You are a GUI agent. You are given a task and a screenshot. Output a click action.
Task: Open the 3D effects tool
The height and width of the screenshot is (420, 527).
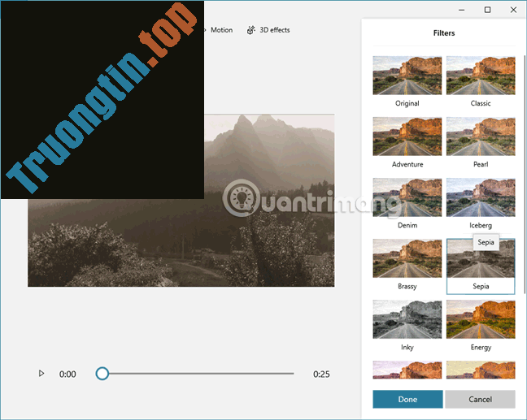[268, 30]
